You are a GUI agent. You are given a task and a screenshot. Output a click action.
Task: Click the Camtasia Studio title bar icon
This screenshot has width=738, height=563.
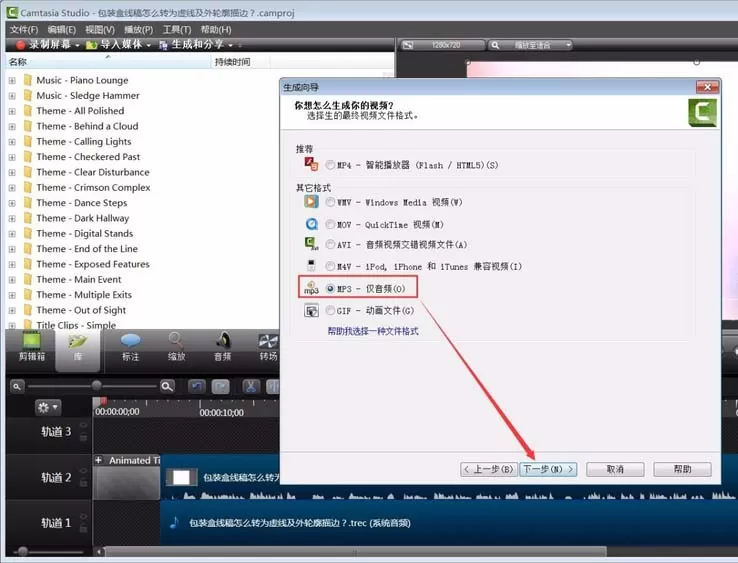[x=12, y=12]
